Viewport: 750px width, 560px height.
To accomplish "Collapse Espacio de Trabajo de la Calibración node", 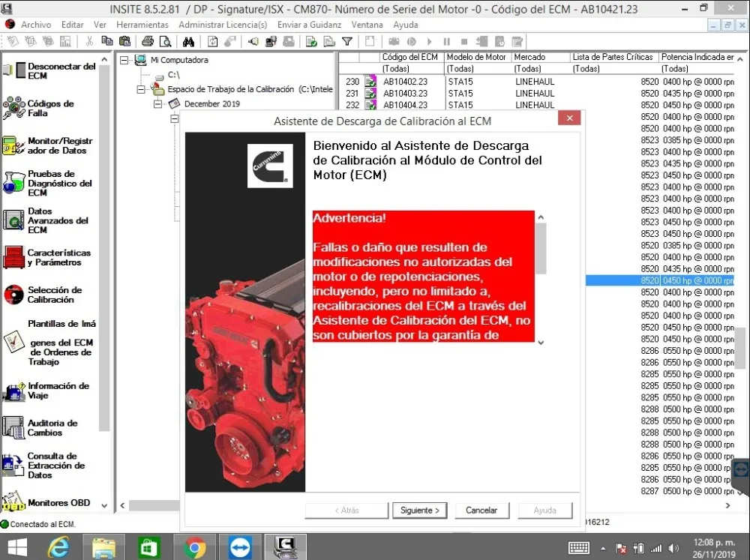I will (x=141, y=89).
